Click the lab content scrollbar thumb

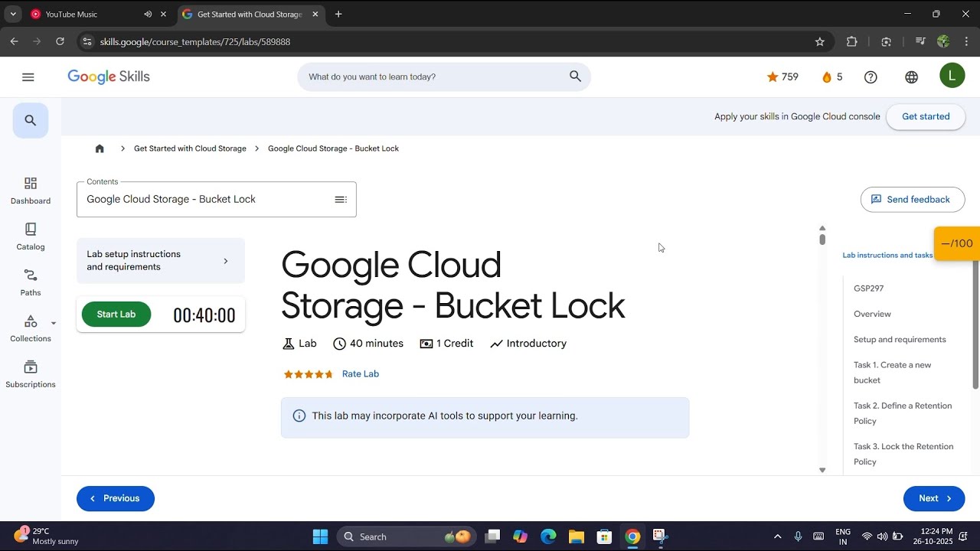point(822,239)
